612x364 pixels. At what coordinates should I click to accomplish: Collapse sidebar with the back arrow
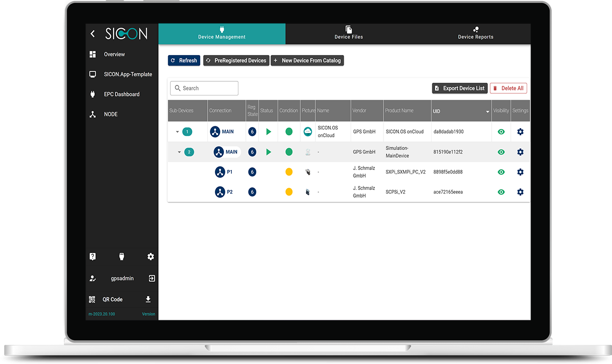coord(93,34)
